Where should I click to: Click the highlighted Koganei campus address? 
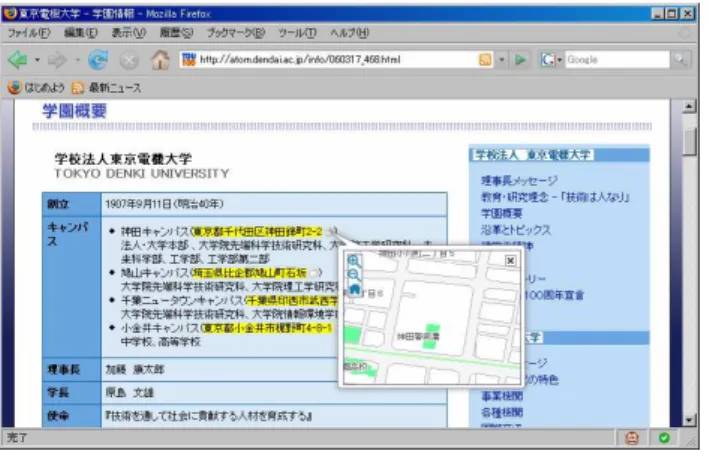[x=267, y=328]
